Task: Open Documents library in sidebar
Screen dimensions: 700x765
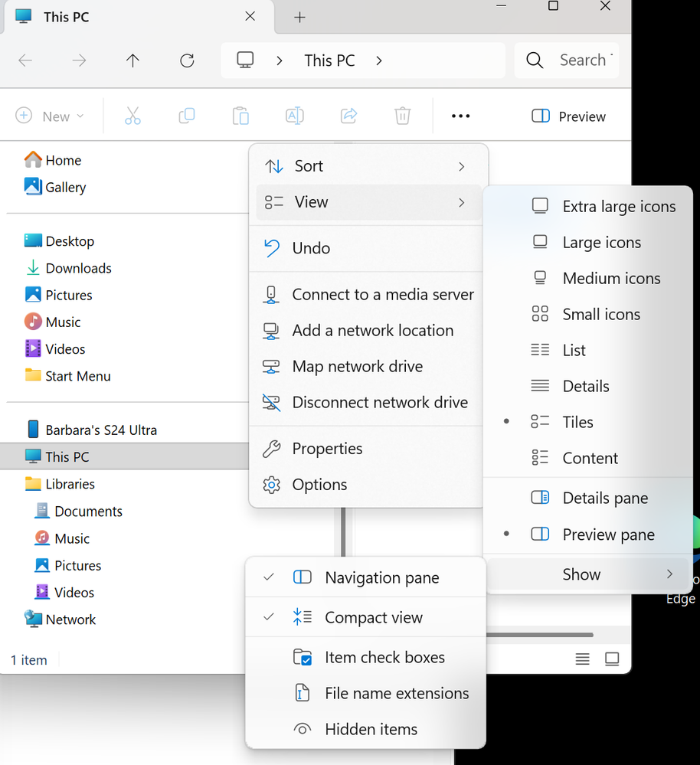Action: pyautogui.click(x=78, y=511)
